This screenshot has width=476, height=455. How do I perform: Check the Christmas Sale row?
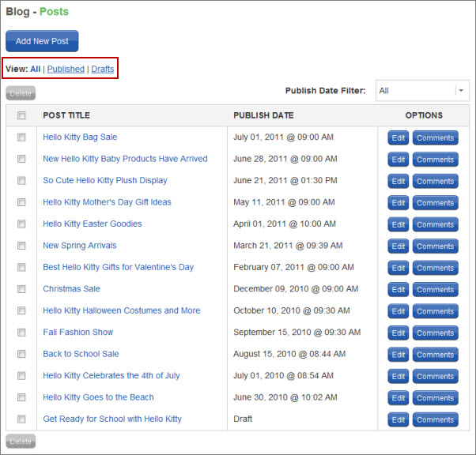click(21, 289)
